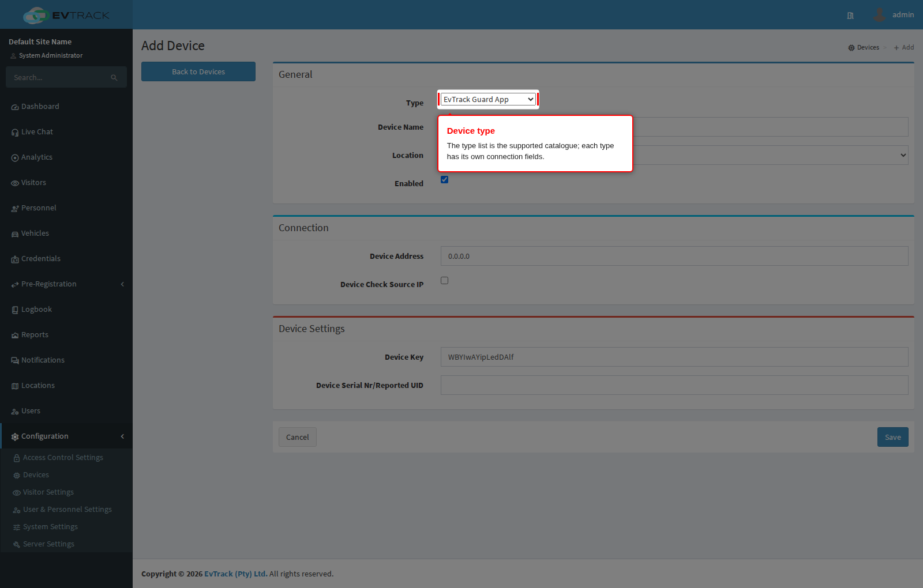Viewport: 923px width, 588px height.
Task: Click the Device Address field
Action: click(674, 256)
